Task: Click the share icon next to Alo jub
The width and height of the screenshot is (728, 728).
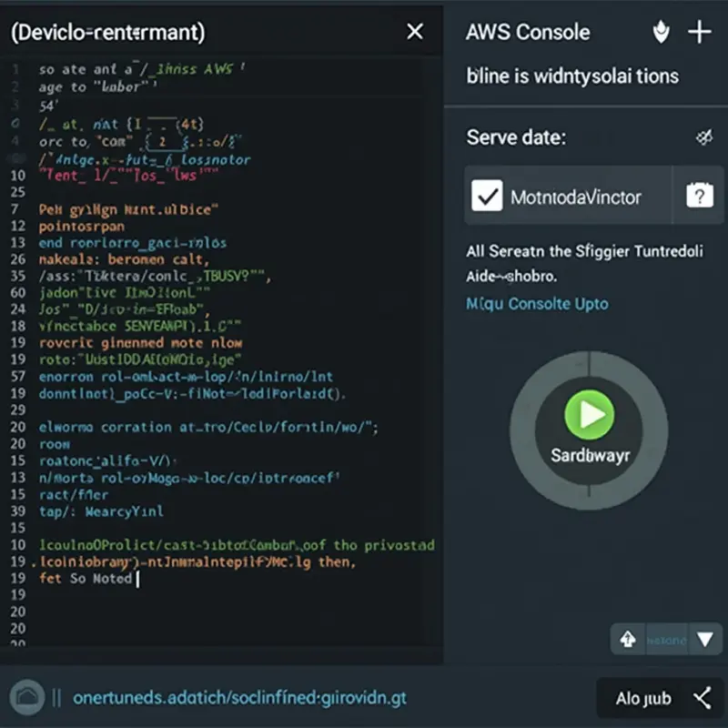Action: click(703, 698)
